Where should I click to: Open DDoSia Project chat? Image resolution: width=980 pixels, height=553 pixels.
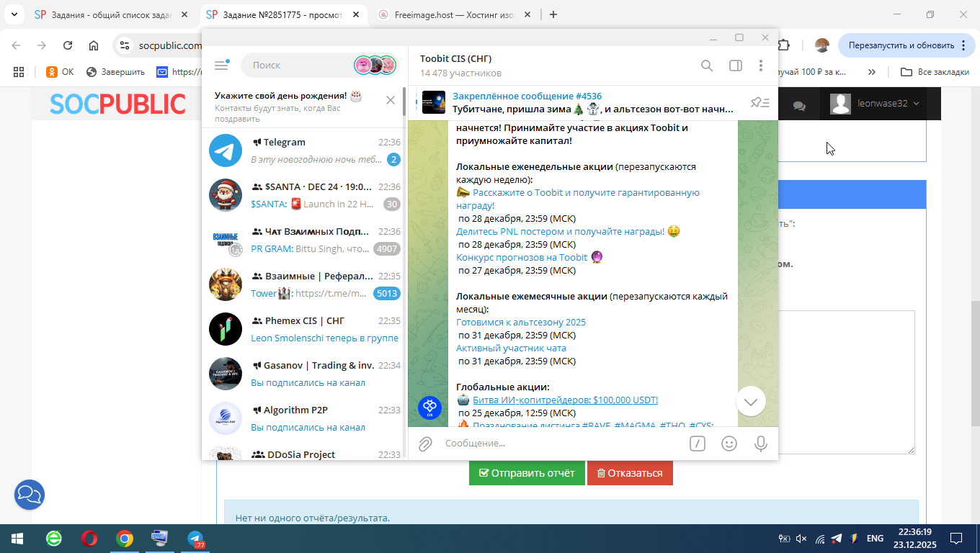pos(304,451)
